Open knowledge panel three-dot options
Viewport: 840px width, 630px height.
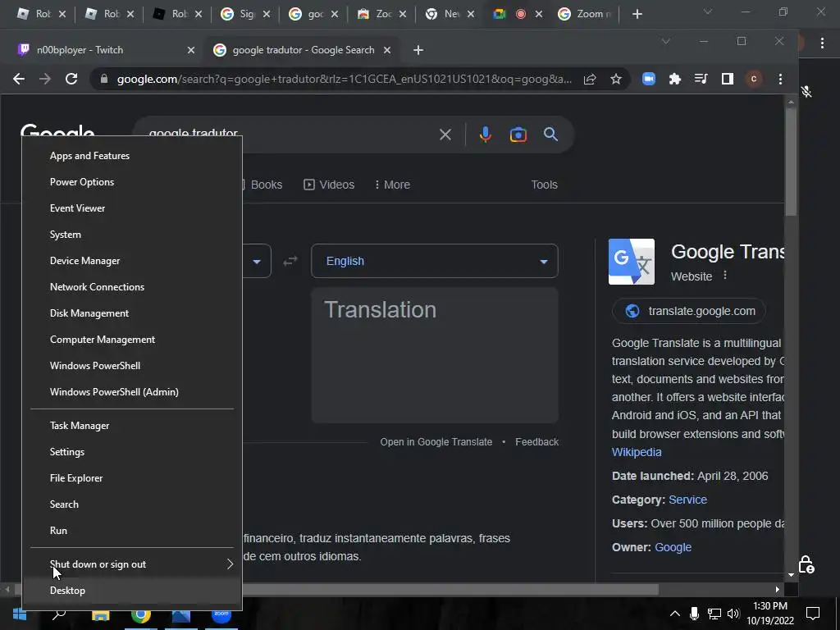pyautogui.click(x=725, y=276)
